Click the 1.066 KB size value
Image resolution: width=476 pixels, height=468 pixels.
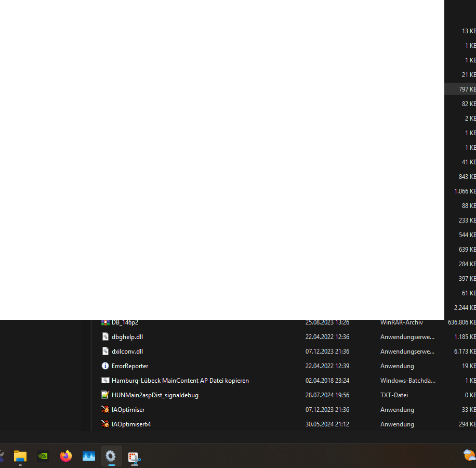pyautogui.click(x=465, y=191)
